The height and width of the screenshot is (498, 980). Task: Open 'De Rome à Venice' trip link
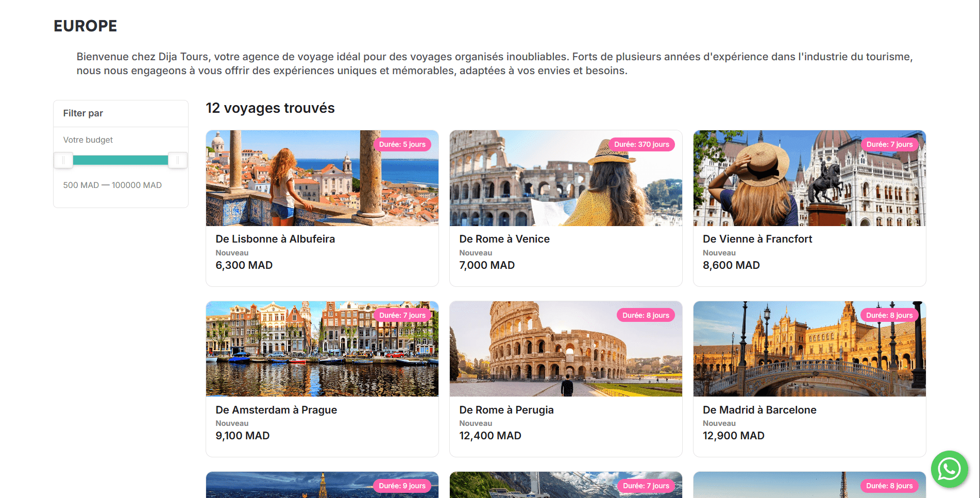[x=504, y=238]
